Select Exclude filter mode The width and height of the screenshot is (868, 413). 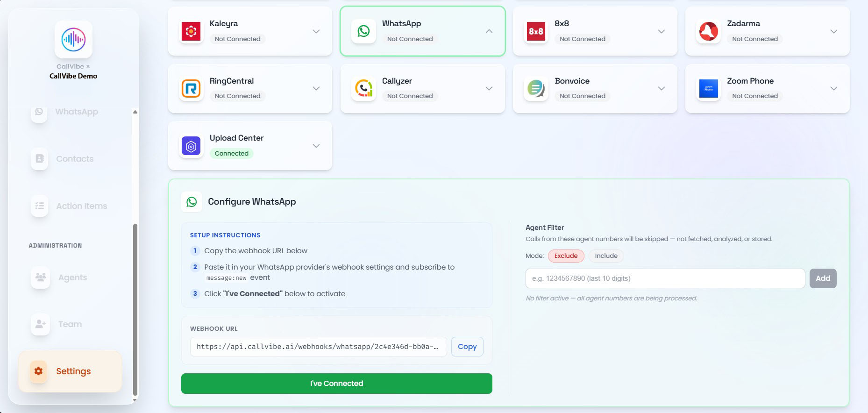tap(566, 256)
